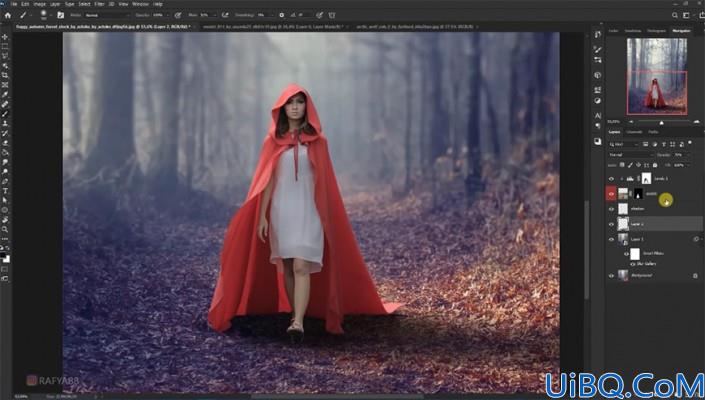This screenshot has width=705, height=400.
Task: Switch to the second document tab
Action: (273, 27)
